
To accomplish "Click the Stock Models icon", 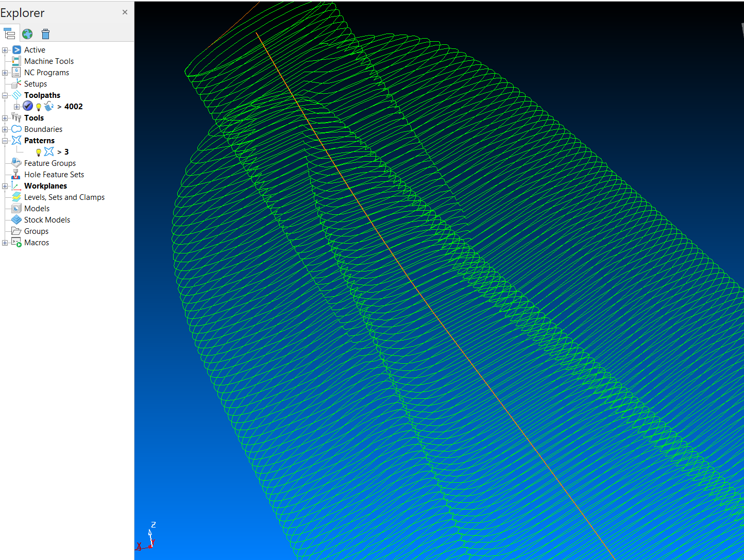I will (15, 219).
